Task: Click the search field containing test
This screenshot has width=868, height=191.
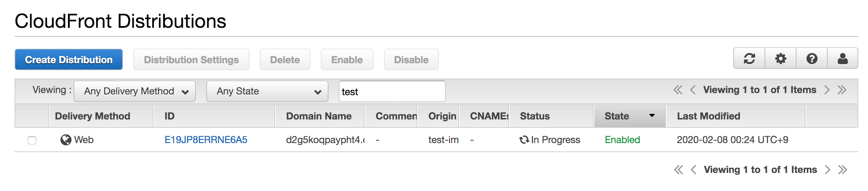Action: click(x=392, y=91)
